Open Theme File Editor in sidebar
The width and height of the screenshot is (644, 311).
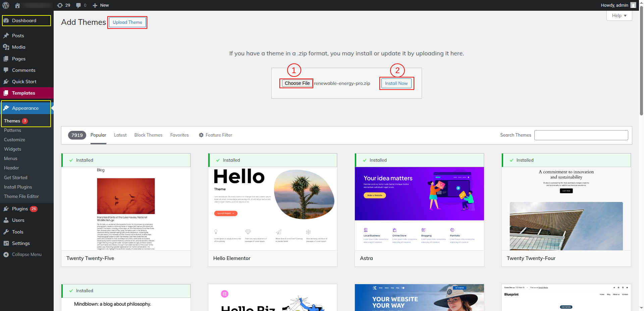(21, 197)
